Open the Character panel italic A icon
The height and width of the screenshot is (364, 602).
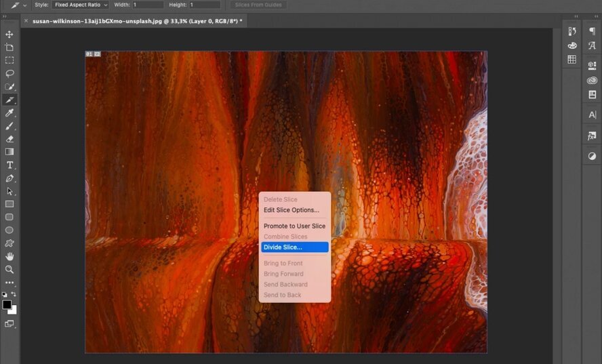point(592,45)
